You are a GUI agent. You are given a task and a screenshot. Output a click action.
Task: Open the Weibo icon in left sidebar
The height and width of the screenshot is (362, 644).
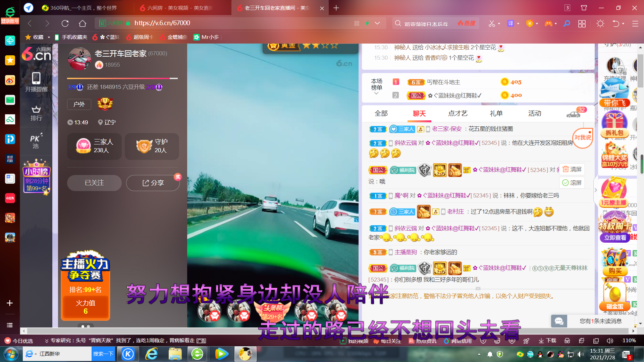[x=10, y=80]
